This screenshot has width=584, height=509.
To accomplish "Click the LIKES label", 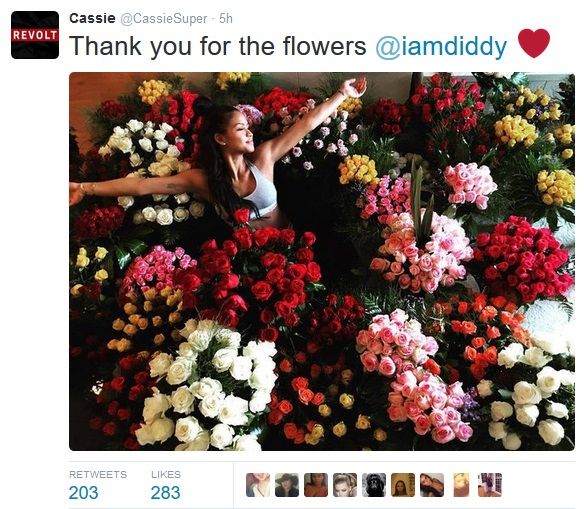I will pyautogui.click(x=166, y=474).
